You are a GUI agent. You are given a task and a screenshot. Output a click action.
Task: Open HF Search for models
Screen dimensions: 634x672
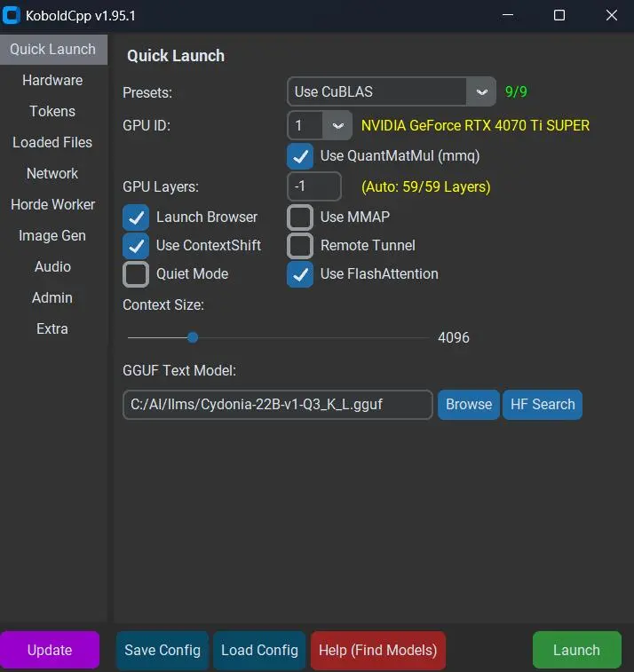[543, 405]
